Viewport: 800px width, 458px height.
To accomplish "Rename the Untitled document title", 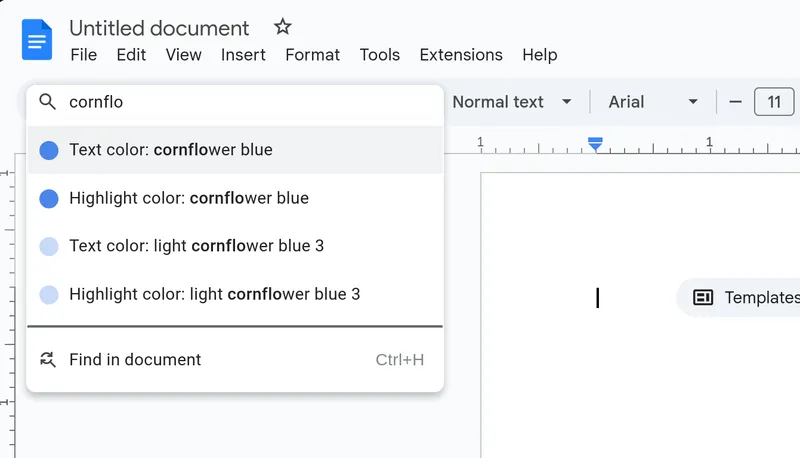I will (x=159, y=28).
